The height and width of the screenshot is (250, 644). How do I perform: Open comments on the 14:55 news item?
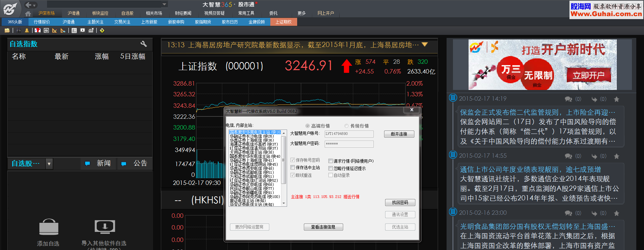point(568,156)
